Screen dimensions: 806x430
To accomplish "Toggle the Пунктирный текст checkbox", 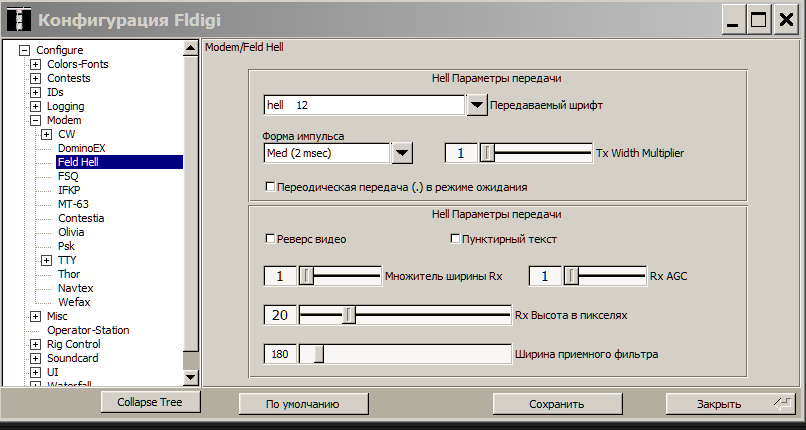I will (455, 239).
